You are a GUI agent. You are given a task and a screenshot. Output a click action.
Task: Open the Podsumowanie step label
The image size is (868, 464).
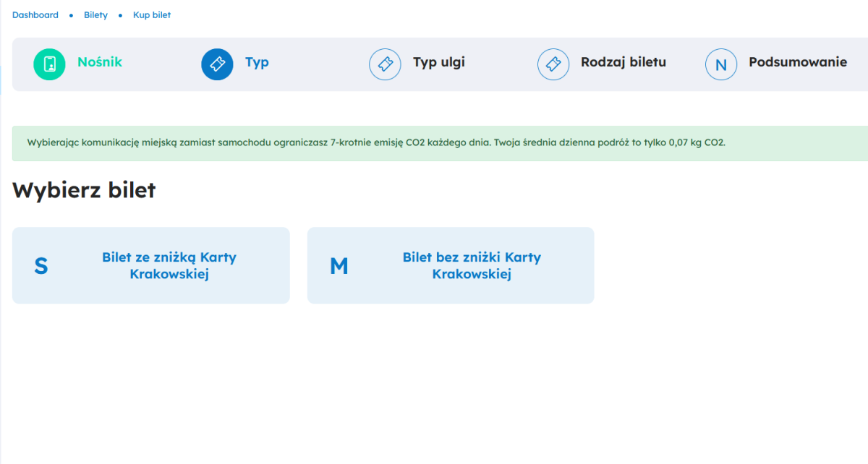click(797, 62)
